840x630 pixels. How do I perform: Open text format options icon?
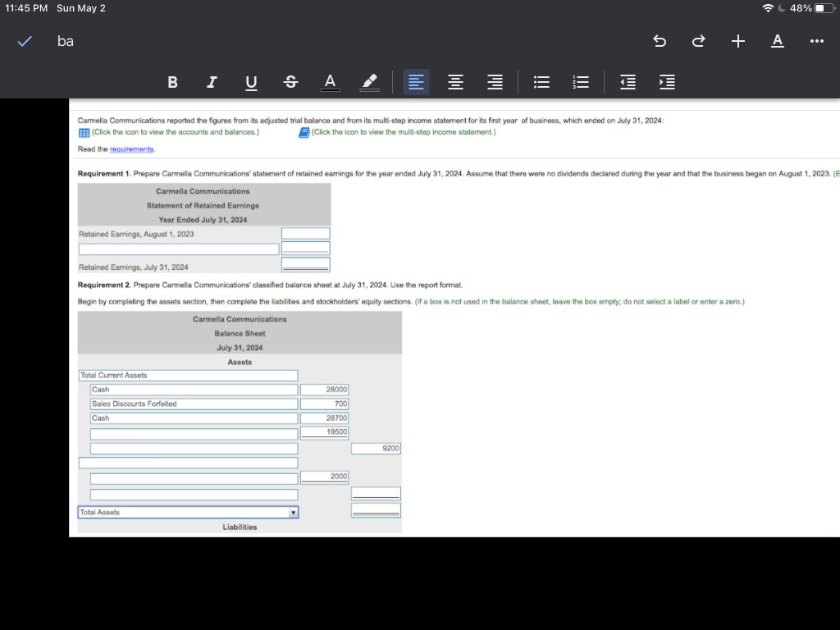click(778, 41)
